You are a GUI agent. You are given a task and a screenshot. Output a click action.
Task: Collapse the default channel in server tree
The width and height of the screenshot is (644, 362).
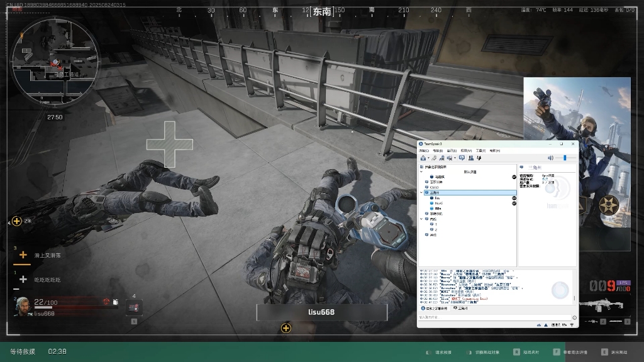pos(421,172)
